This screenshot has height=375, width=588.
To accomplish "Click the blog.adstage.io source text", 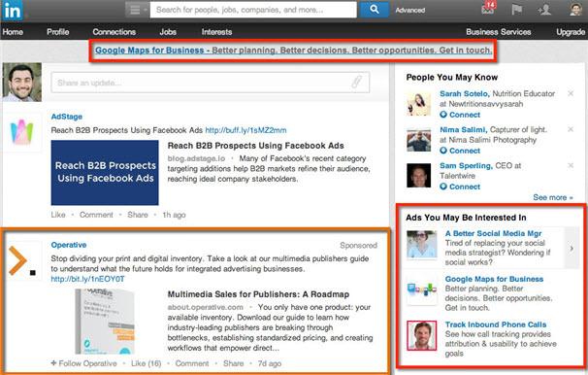I will pos(196,158).
